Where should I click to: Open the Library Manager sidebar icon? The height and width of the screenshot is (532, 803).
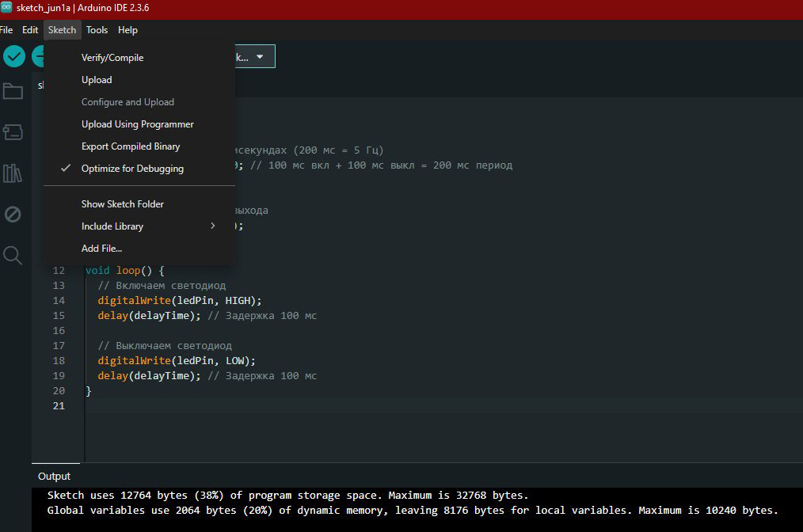[x=13, y=173]
